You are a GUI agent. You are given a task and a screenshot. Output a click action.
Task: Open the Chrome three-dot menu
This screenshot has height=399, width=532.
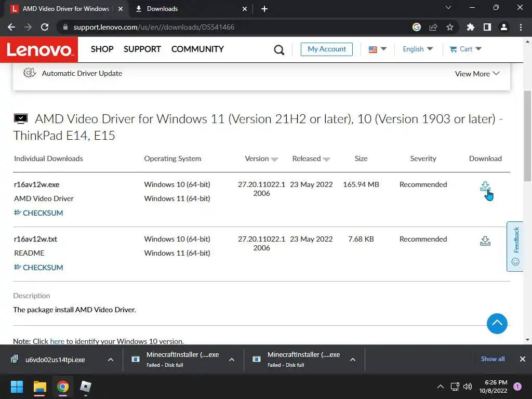pos(521,27)
